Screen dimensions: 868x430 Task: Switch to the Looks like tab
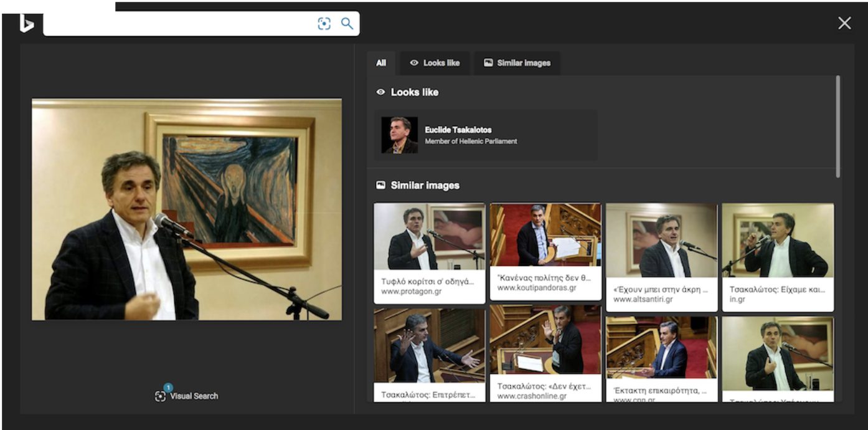[435, 63]
